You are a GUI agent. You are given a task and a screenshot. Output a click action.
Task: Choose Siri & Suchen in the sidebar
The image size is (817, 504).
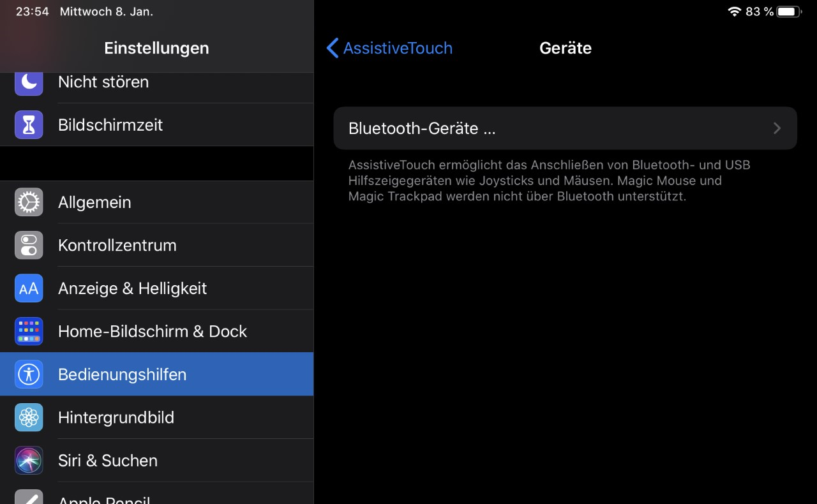pyautogui.click(x=108, y=461)
